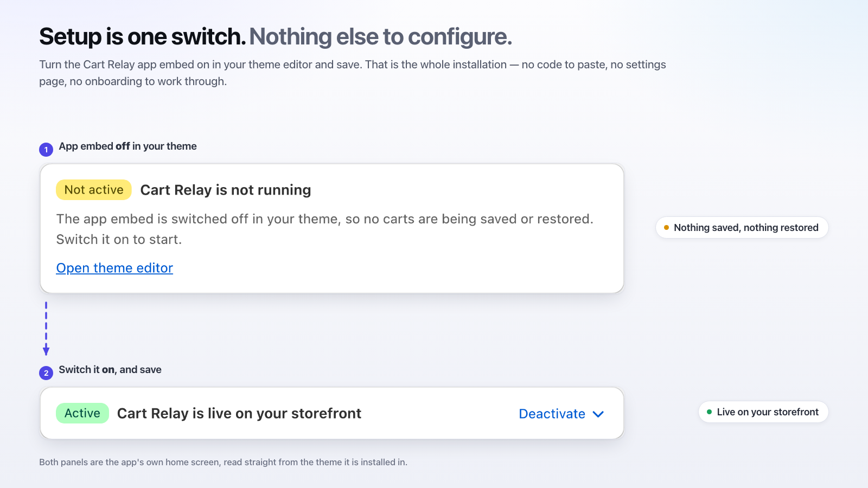The width and height of the screenshot is (868, 488).
Task: Click the green dot in Live on storefront pill
Action: (709, 412)
